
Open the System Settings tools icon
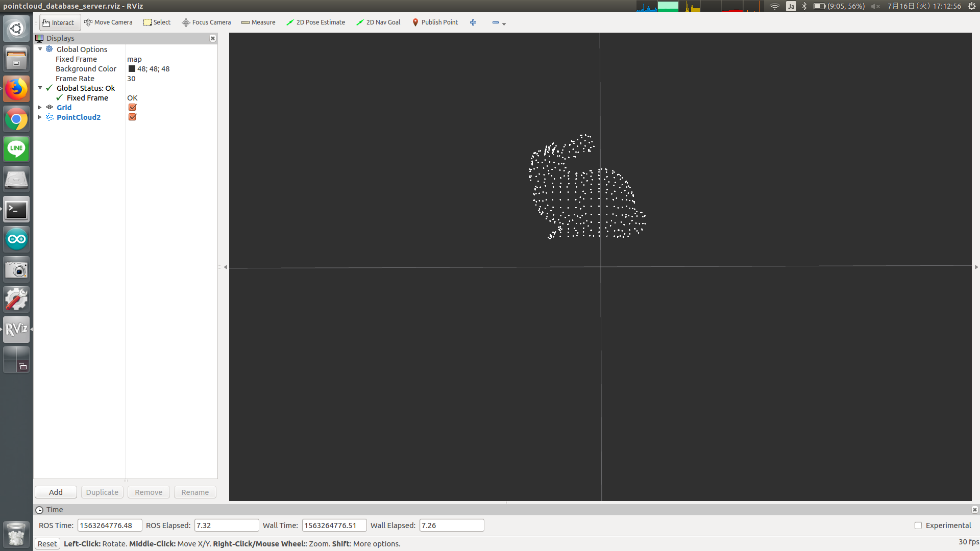point(16,299)
